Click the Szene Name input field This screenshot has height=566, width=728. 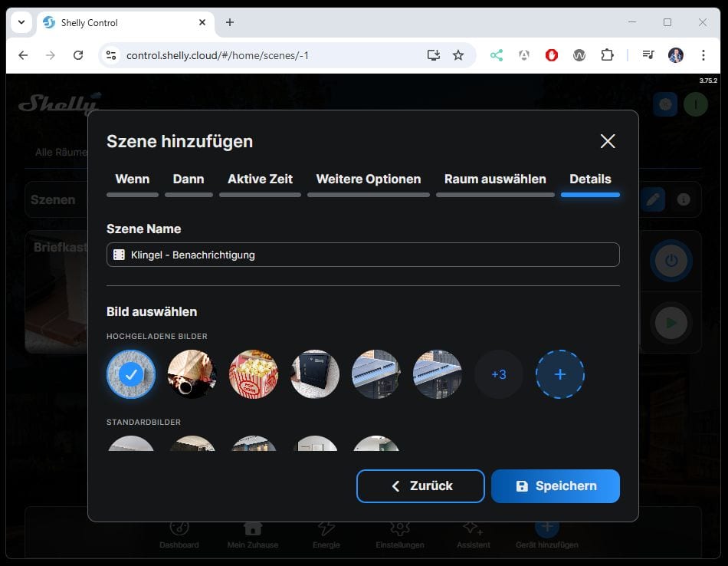coord(368,255)
